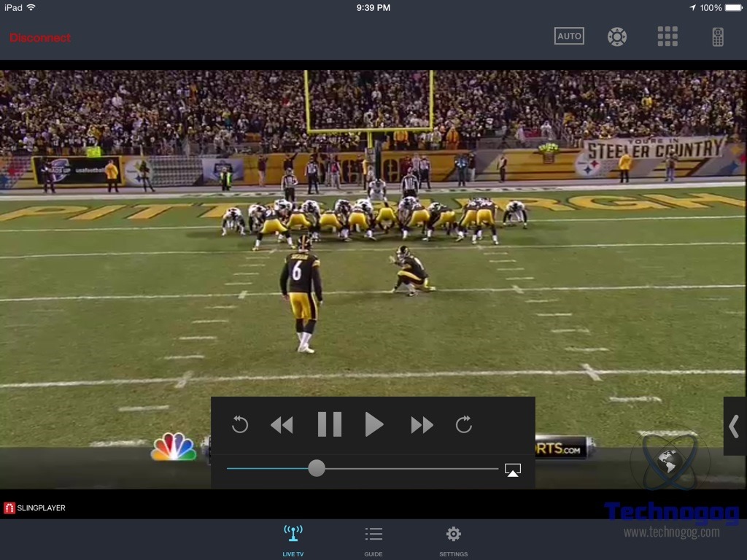Image resolution: width=747 pixels, height=560 pixels.
Task: Click the skip back replay icon
Action: [240, 424]
